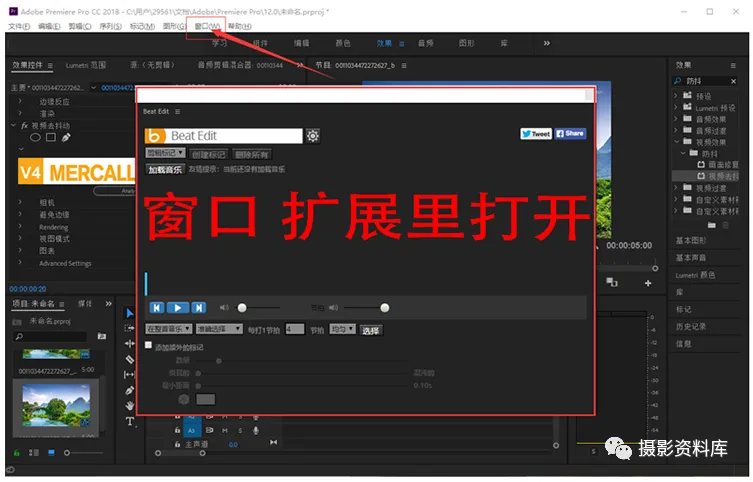The image size is (753, 482).
Task: Click the 删除所有 button
Action: 252,155
